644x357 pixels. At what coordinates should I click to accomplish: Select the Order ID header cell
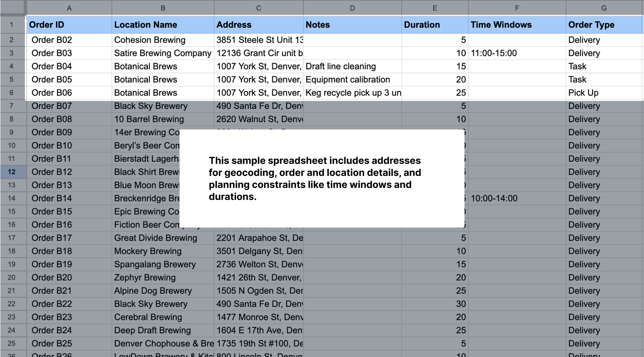[69, 25]
